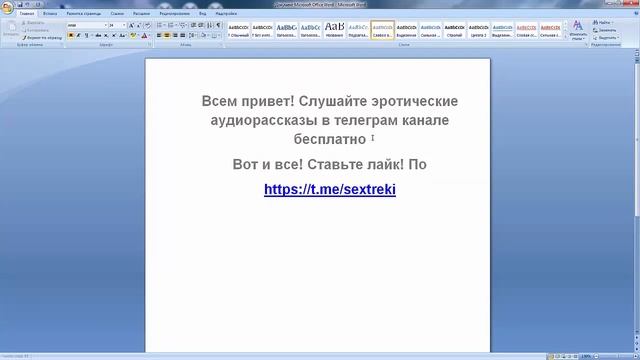This screenshot has height=360, width=640.
Task: Switch to Вставка ribbon tab
Action: click(x=50, y=13)
